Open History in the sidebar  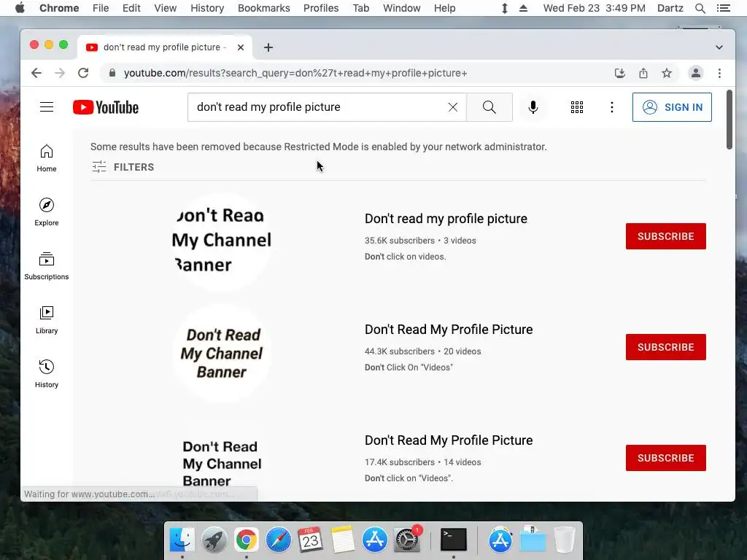pos(47,374)
